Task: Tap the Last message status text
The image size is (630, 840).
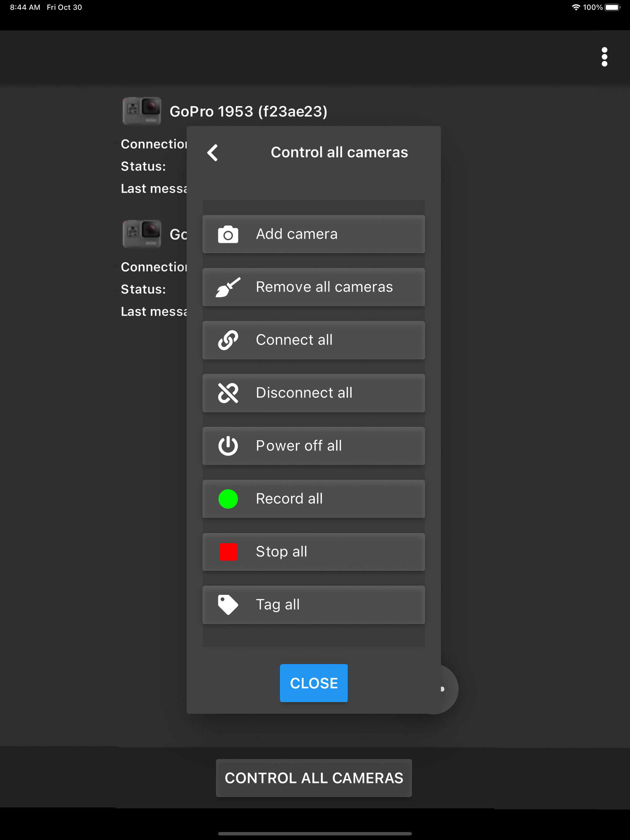Action: point(154,188)
